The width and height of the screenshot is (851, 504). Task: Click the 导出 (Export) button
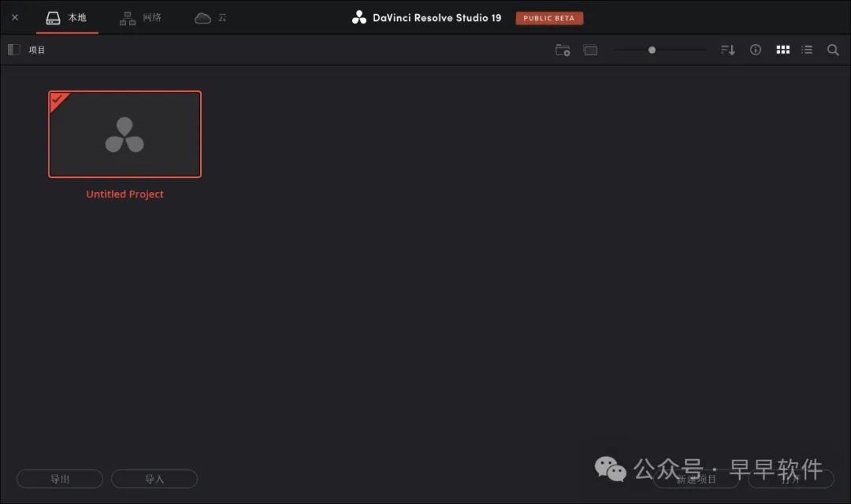point(60,479)
